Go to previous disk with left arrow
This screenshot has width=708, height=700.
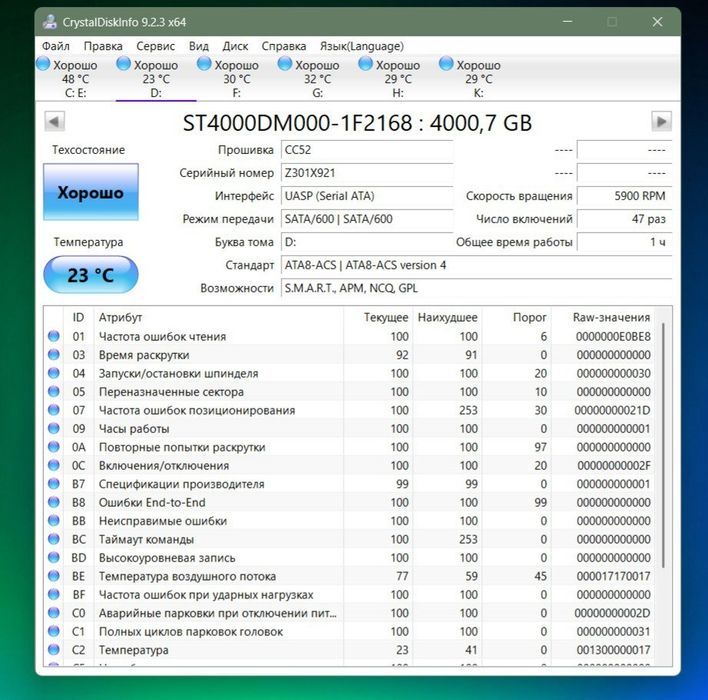pyautogui.click(x=54, y=121)
